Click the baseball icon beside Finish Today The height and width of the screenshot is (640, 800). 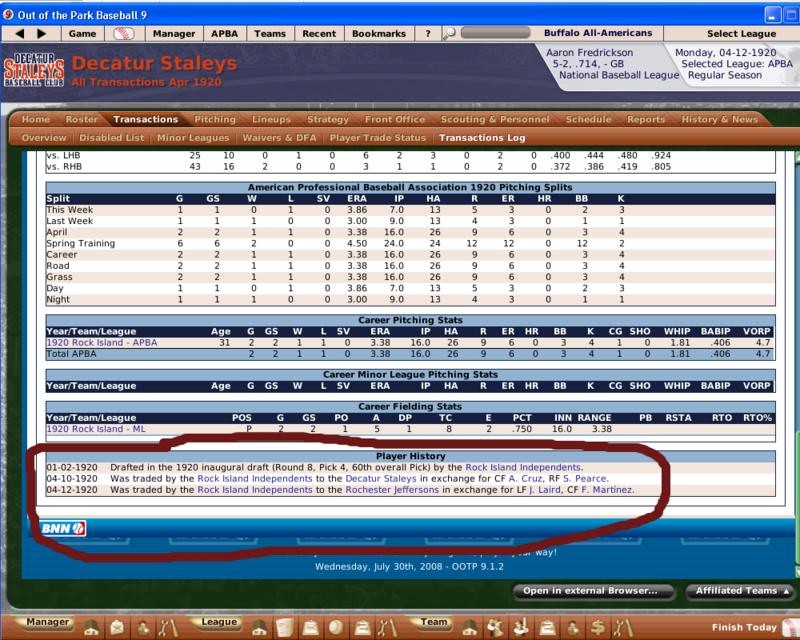(x=791, y=627)
